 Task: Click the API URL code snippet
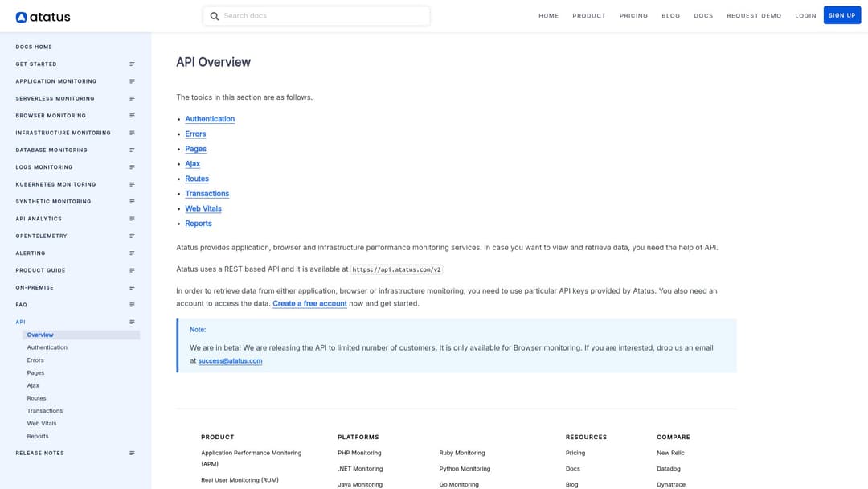pos(396,269)
